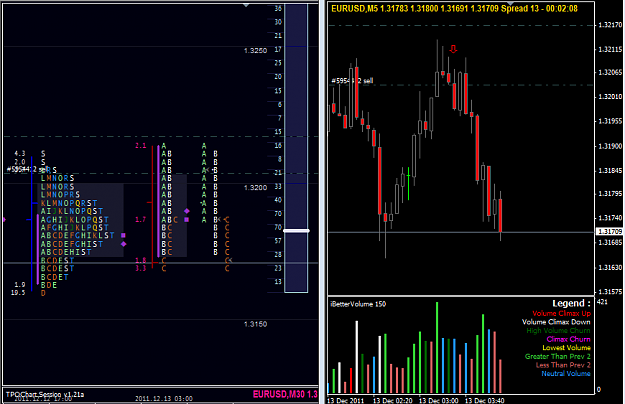
Task: Click the TPOChart Session v1.21a label
Action: 45,394
